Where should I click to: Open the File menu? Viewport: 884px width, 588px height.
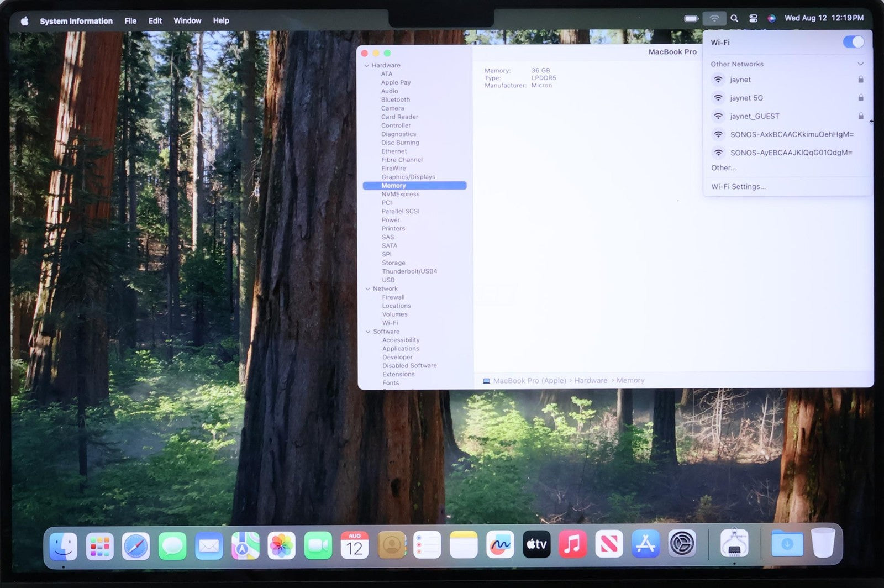click(130, 21)
